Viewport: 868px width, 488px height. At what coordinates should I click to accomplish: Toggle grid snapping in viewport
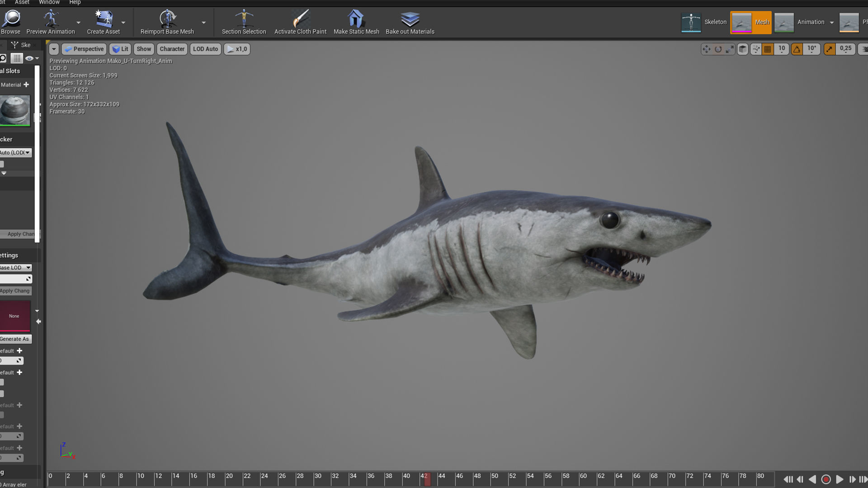[768, 49]
